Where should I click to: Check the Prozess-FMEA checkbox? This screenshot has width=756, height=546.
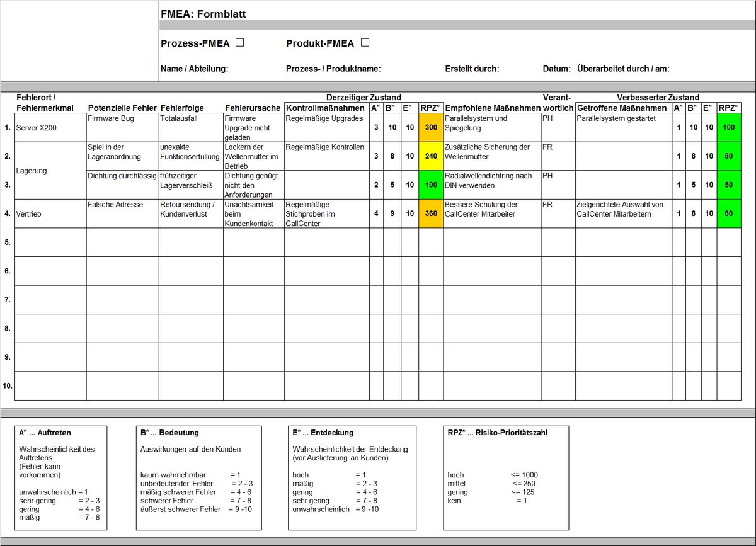pos(239,43)
